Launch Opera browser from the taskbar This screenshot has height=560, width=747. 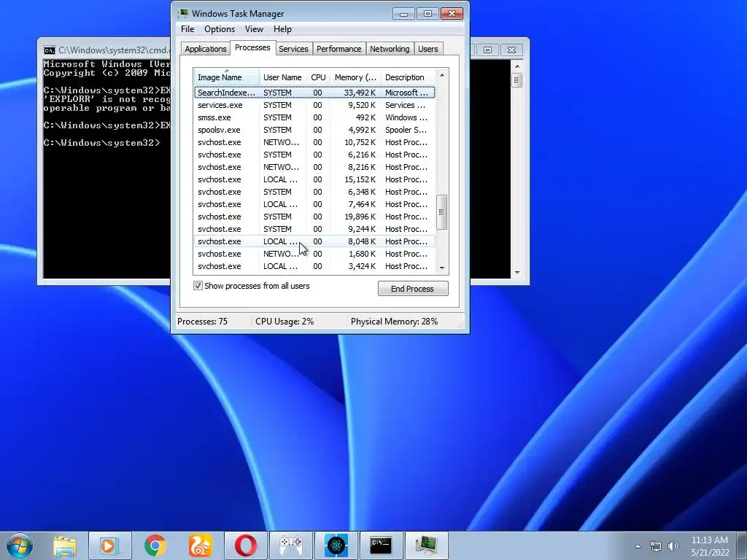(245, 545)
